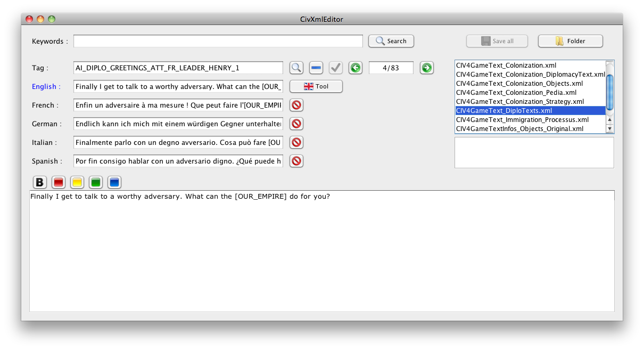Screen dimensions: 644x350
Task: Click the blue English label
Action: point(46,86)
